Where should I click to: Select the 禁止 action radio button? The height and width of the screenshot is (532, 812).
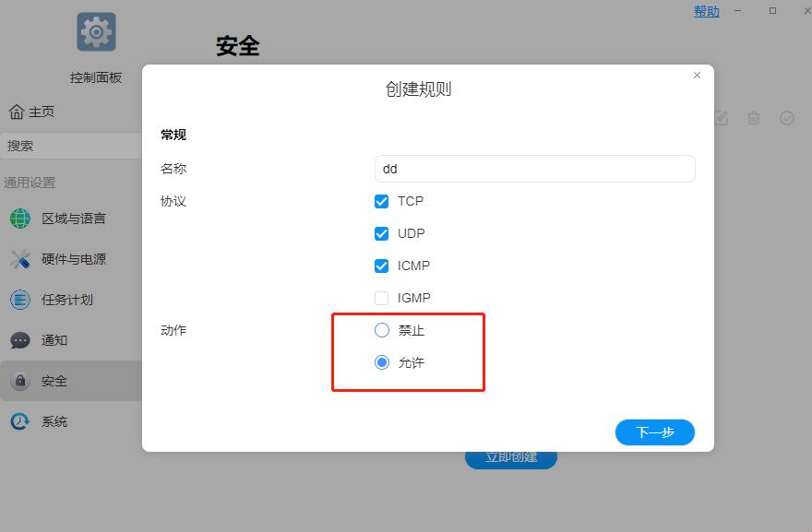pyautogui.click(x=381, y=329)
